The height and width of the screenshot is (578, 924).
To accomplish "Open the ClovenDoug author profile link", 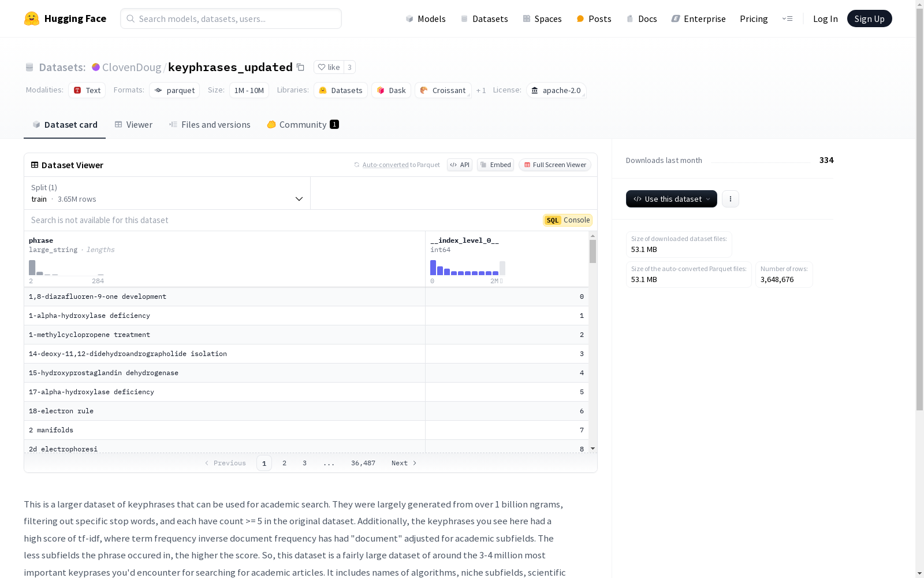I will pos(132,67).
